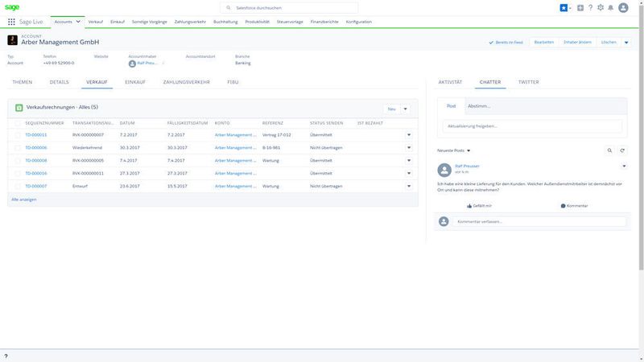Expand the Accounts nav dropdown arrow
The width and height of the screenshot is (644, 362).
[x=78, y=22]
